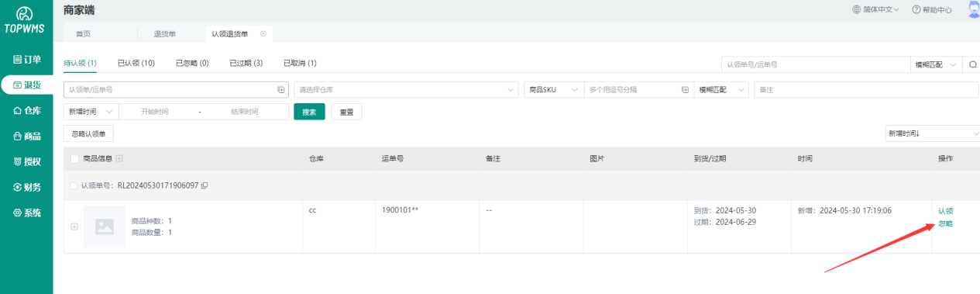Image resolution: width=980 pixels, height=294 pixels.
Task: Click the 商家端 header title
Action: 79,10
